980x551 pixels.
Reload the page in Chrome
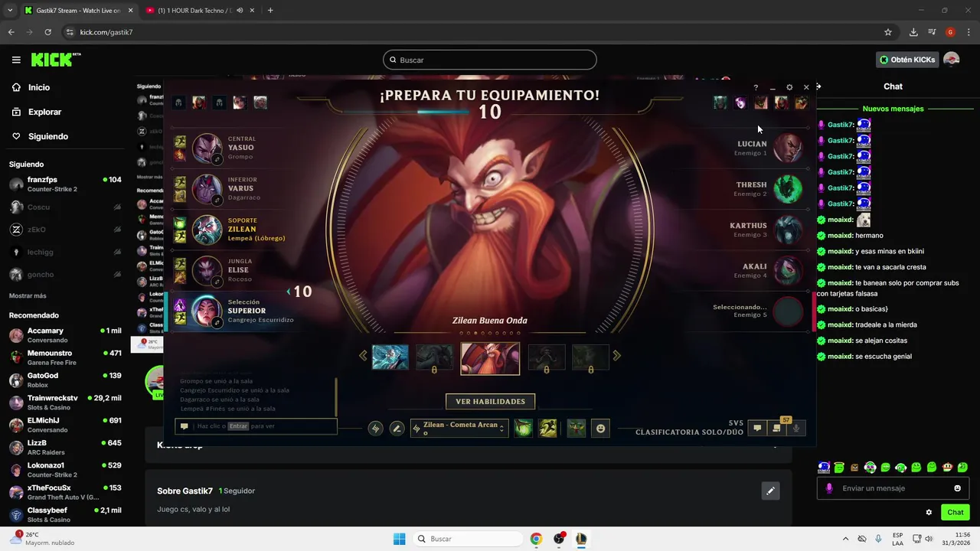pyautogui.click(x=47, y=32)
